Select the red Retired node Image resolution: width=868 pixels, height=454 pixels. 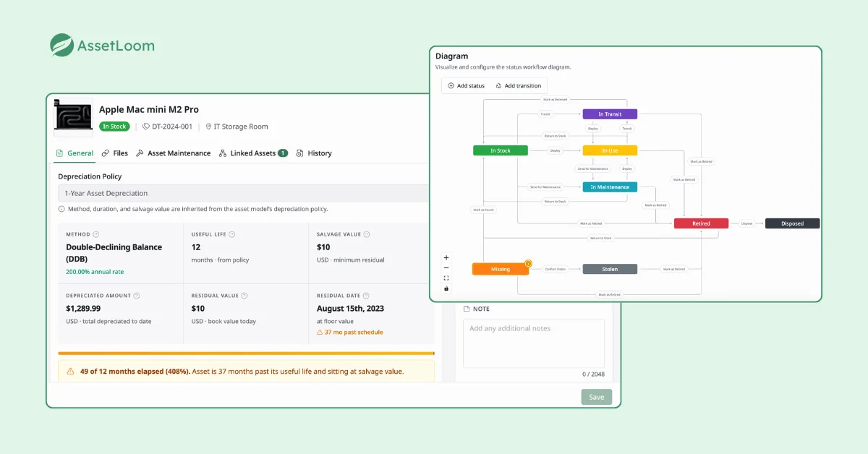coord(701,223)
